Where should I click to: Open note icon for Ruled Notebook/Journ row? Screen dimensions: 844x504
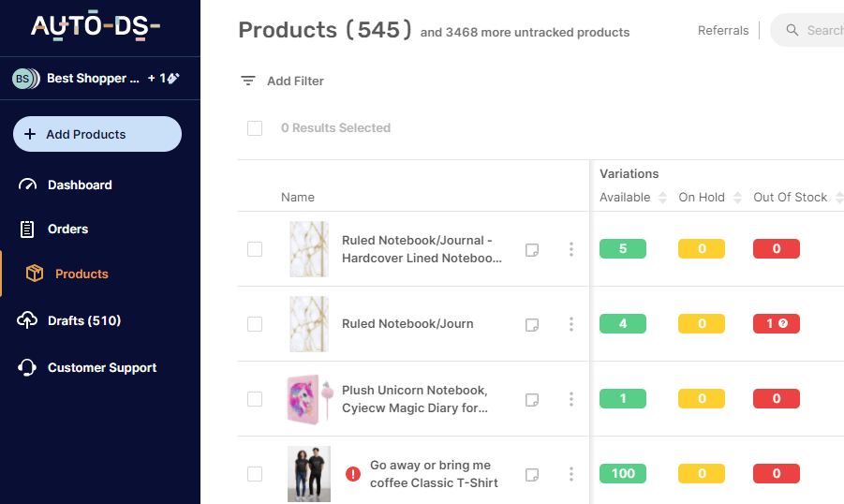532,325
